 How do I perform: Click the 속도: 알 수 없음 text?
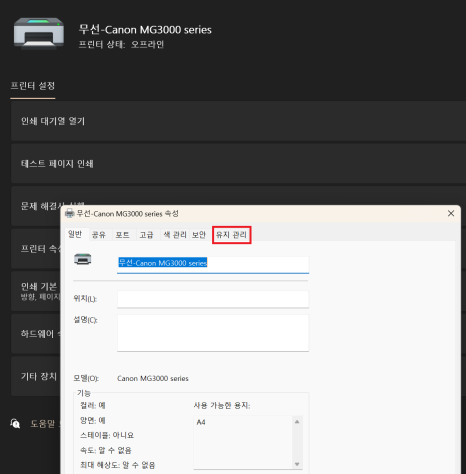pos(106,450)
